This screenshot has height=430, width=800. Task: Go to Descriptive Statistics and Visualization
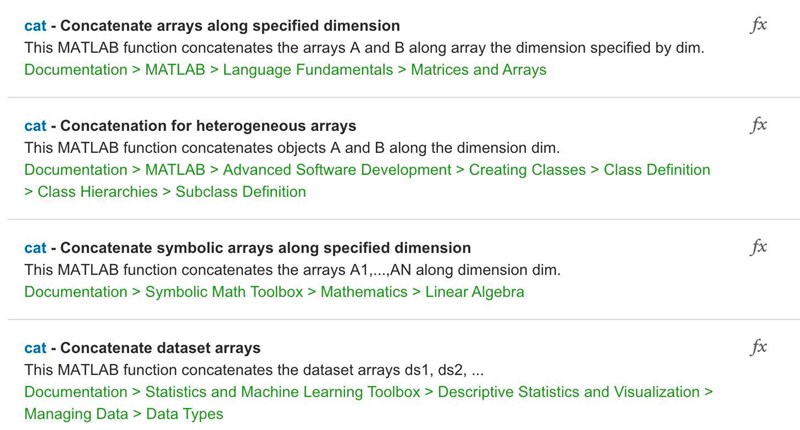click(569, 392)
